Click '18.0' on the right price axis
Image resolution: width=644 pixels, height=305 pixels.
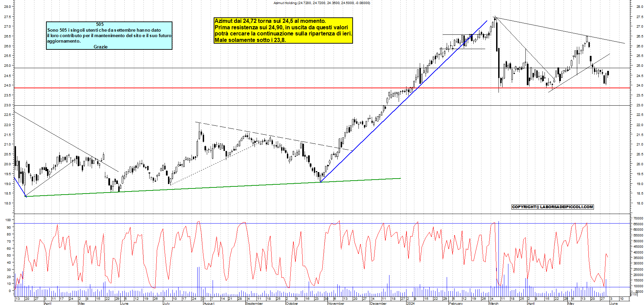[x=639, y=203]
